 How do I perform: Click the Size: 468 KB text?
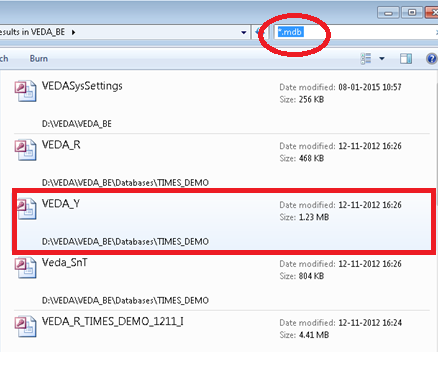click(302, 158)
